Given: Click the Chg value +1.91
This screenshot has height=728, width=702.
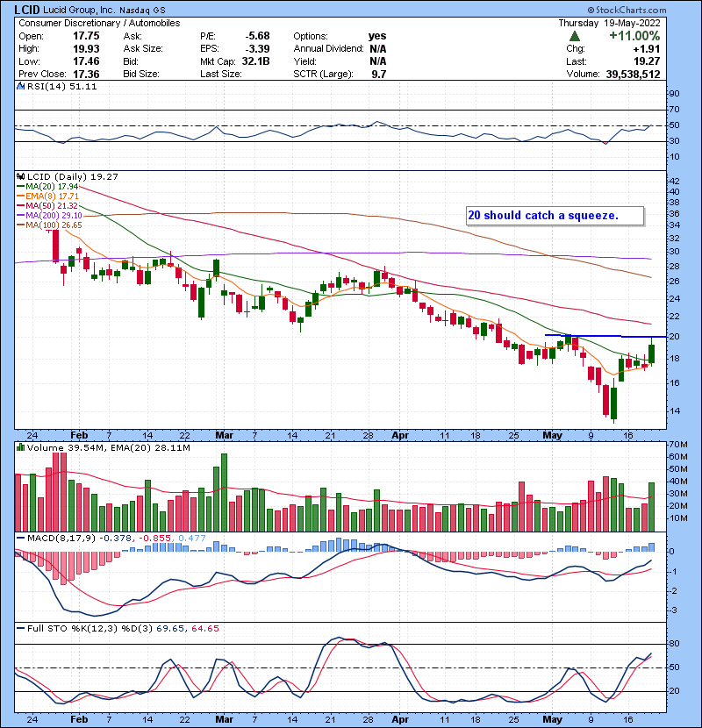Looking at the screenshot, I should coord(647,49).
